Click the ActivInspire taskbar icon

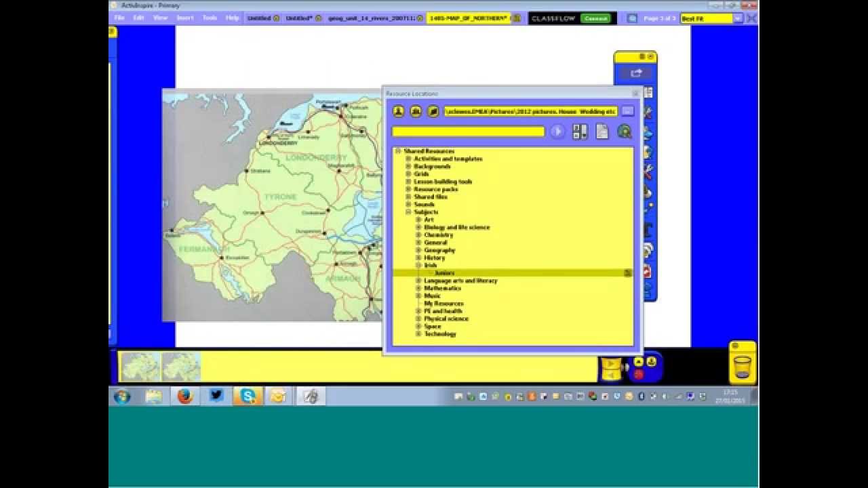point(311,396)
